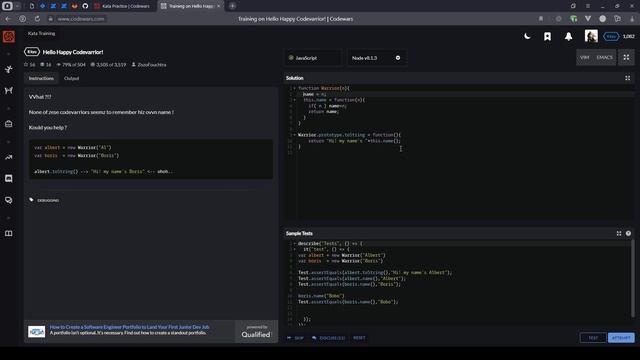This screenshot has width=640, height=360.
Task: Collapse function Warrior fold arrow line 1
Action: (294, 88)
